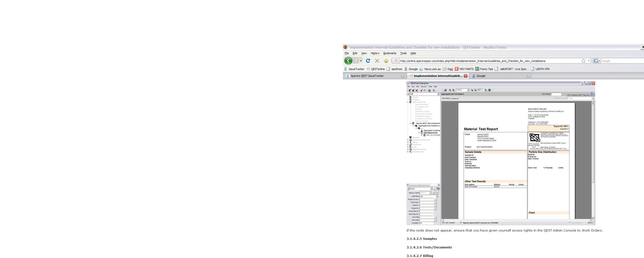The image size is (644, 258).
Task: Click into the Google search box
Action: click(x=621, y=61)
